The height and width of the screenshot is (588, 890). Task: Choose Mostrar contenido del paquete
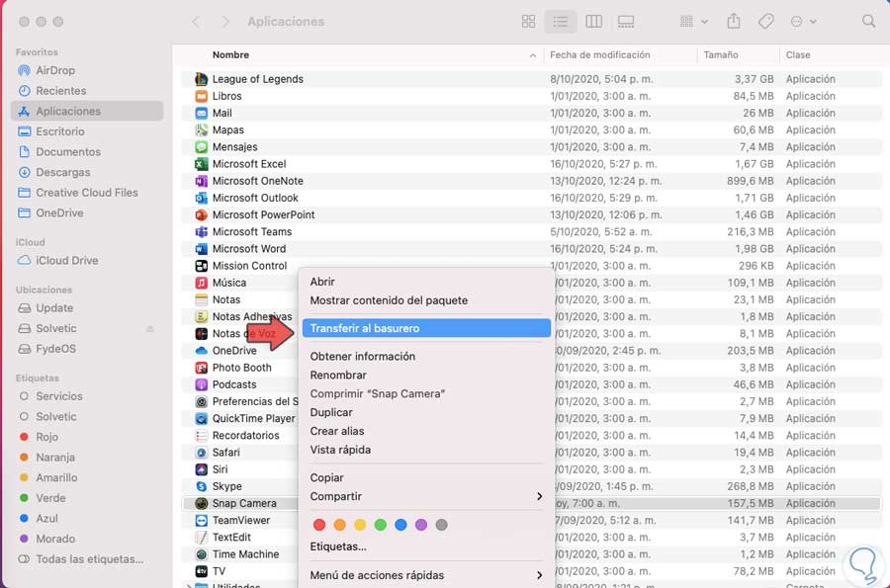click(x=389, y=300)
